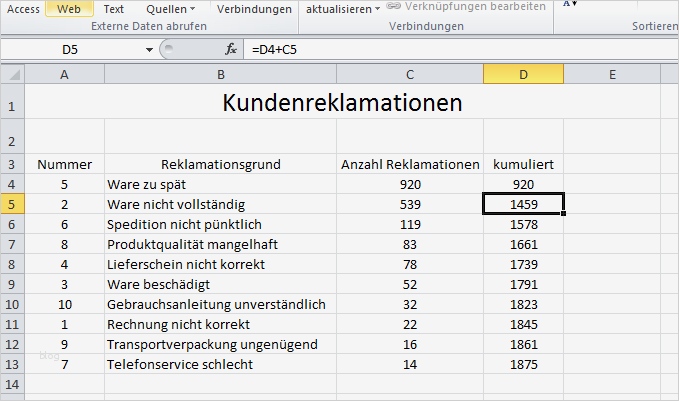This screenshot has width=679, height=401.
Task: Click the Reklamationsgrund header cell
Action: point(220,164)
